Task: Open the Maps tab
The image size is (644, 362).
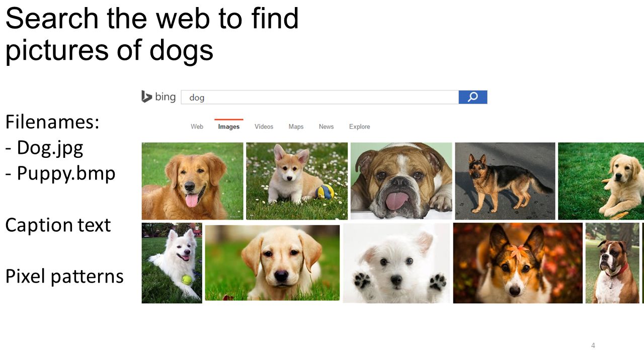Action: click(296, 127)
